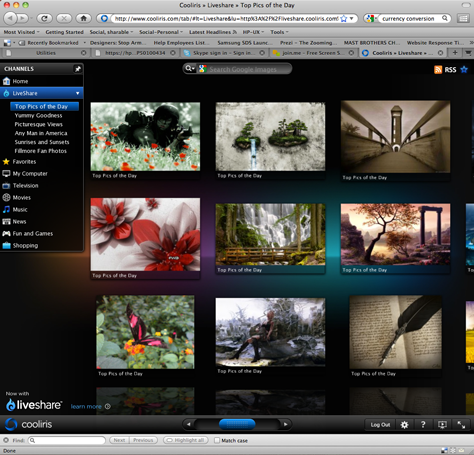Screen dimensions: 474x455
Task: Open the address bar history dropdown arrow
Action: coord(351,19)
